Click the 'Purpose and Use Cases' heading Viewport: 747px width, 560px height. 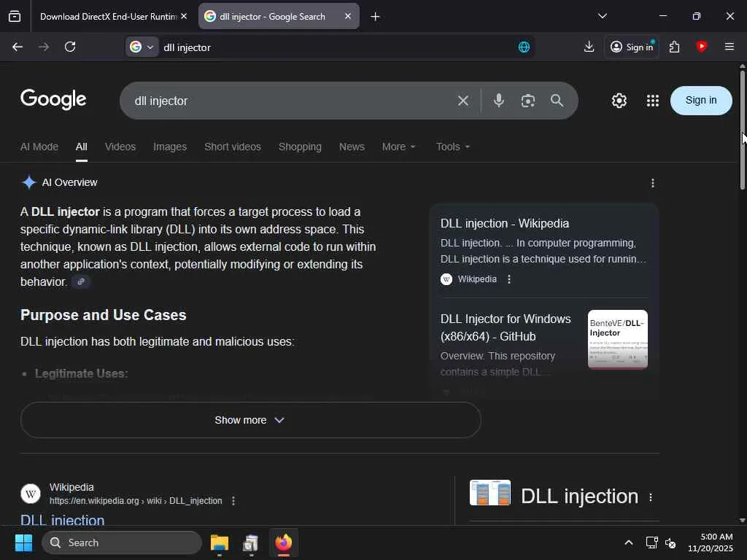click(104, 315)
